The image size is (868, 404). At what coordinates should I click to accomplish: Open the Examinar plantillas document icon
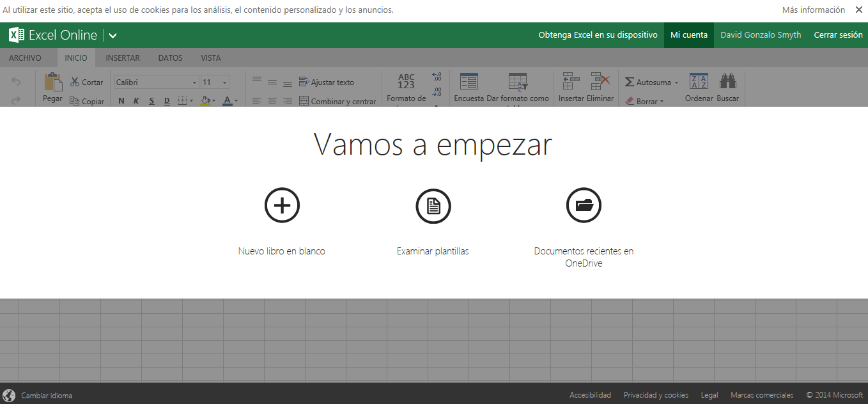point(433,205)
